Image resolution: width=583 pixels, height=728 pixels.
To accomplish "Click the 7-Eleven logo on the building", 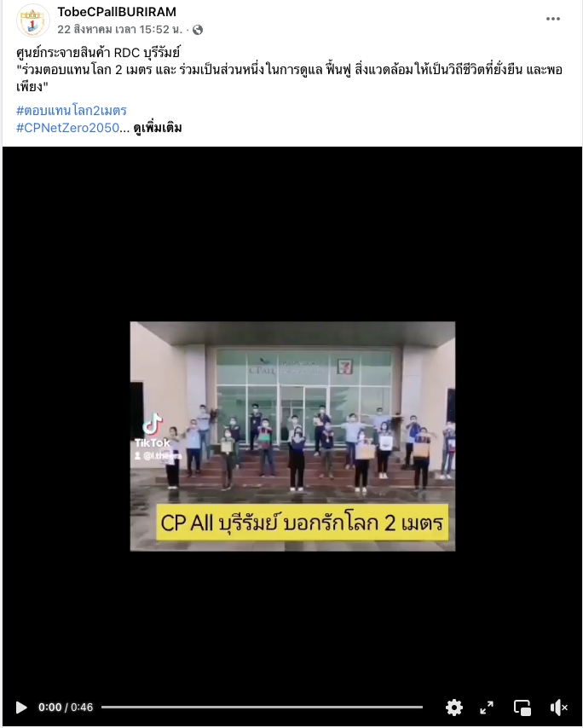I will point(344,366).
